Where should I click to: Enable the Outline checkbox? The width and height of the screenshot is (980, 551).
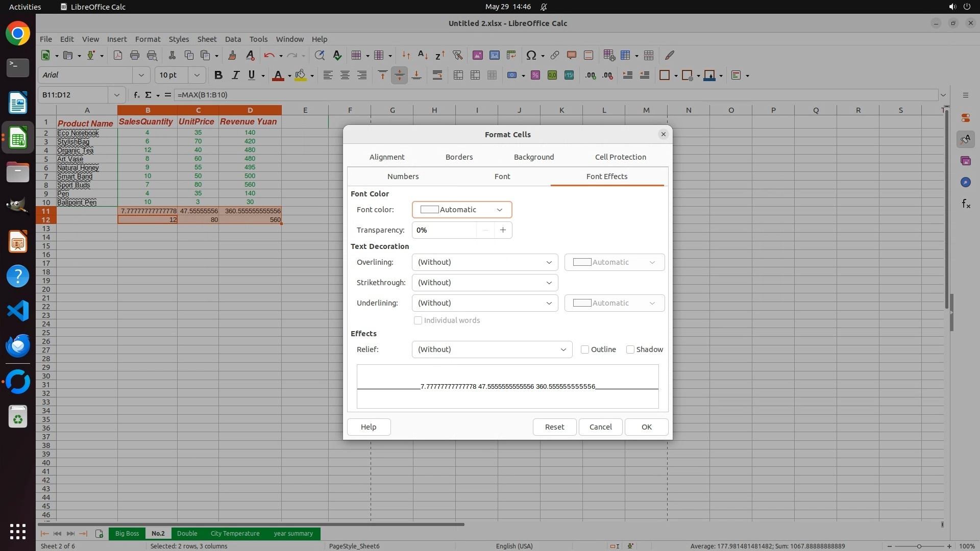[x=585, y=349]
